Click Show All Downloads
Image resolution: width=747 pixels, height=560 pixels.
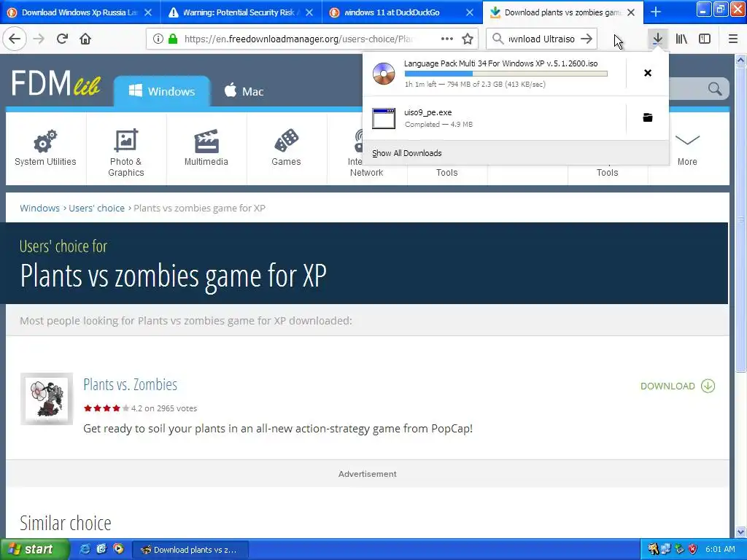pyautogui.click(x=407, y=153)
